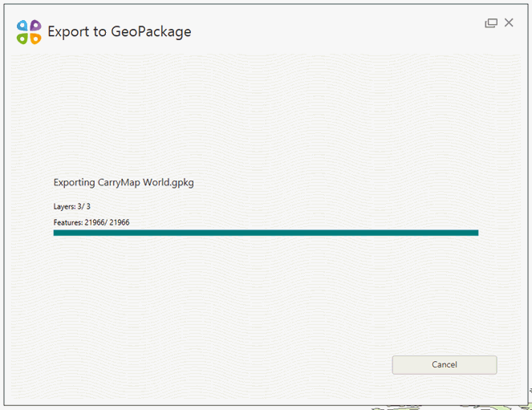Click the purple pin in CarryMap logo
532x410 pixels.
click(x=35, y=26)
